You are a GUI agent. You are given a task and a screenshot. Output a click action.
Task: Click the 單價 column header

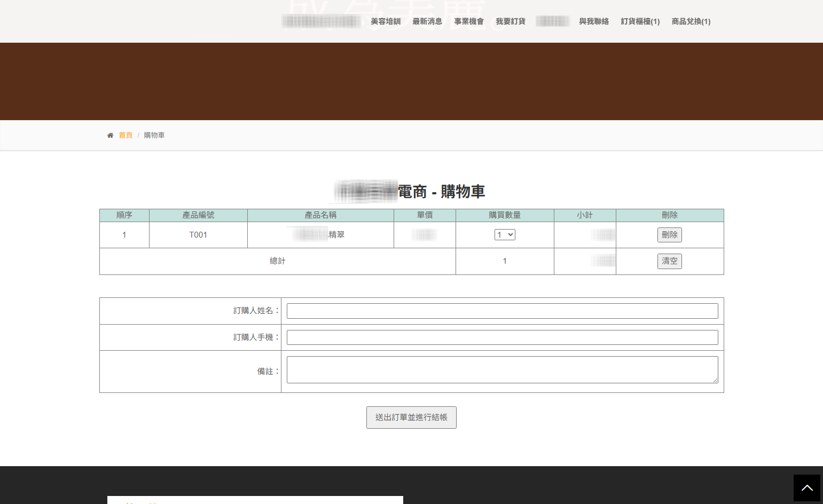(425, 215)
